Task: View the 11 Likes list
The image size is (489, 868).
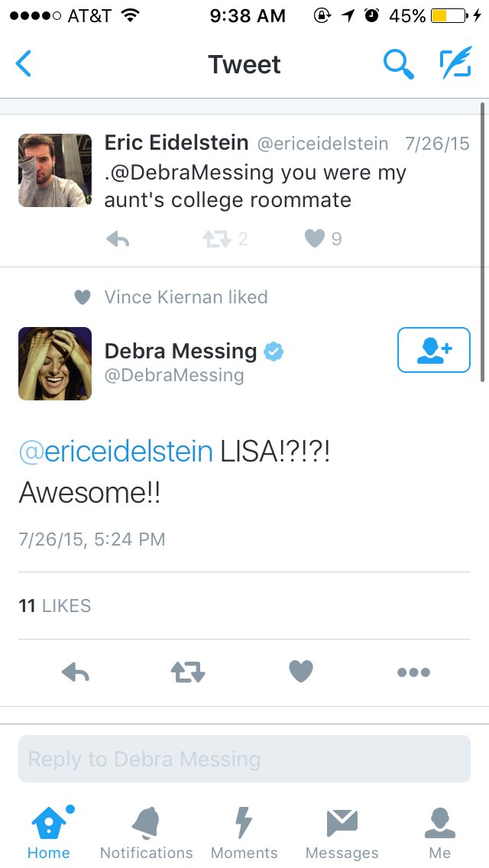Action: [x=54, y=606]
